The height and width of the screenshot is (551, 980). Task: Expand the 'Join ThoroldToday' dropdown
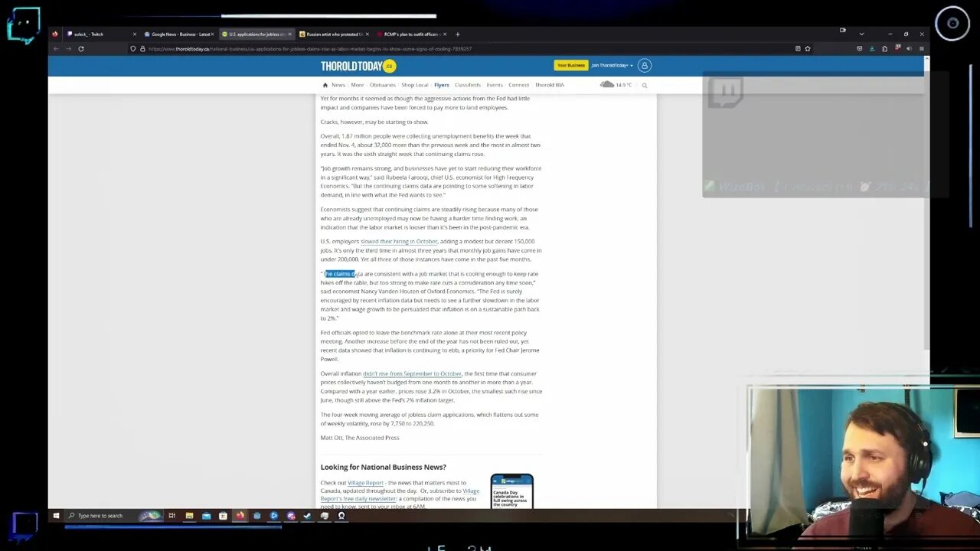612,65
